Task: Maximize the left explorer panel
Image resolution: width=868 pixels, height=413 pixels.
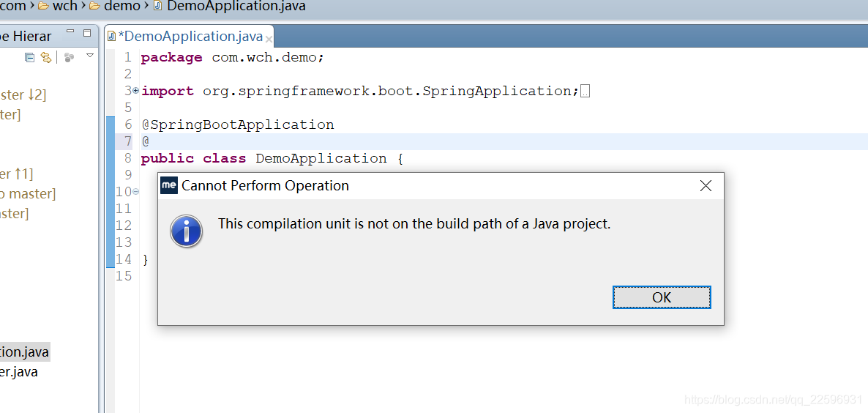Action: click(x=87, y=33)
